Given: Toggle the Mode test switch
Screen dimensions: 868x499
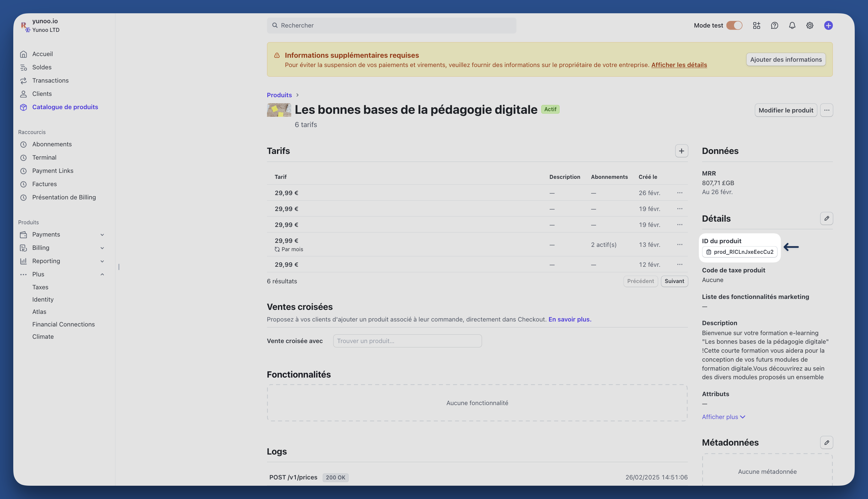Looking at the screenshot, I should (x=734, y=25).
